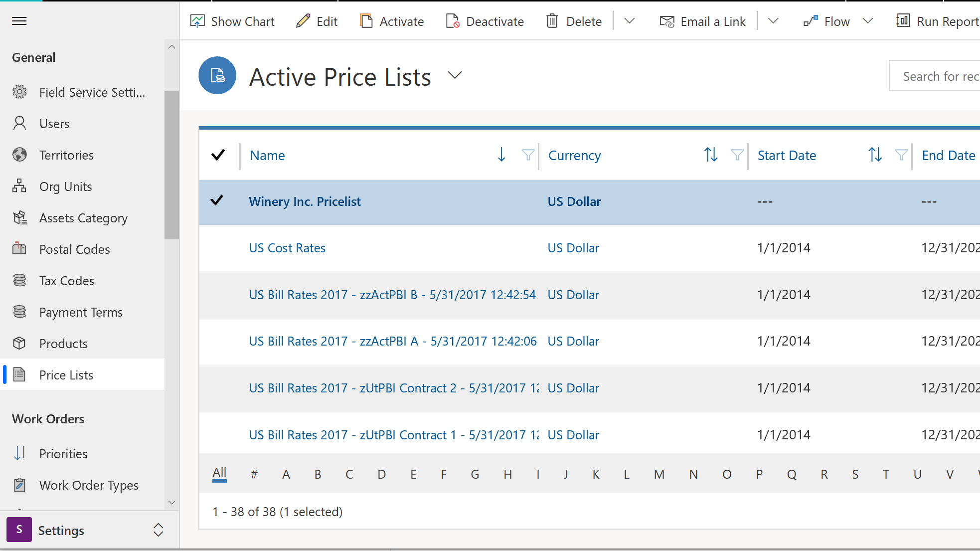Open US Bill Rates zzActPBI A record

393,341
